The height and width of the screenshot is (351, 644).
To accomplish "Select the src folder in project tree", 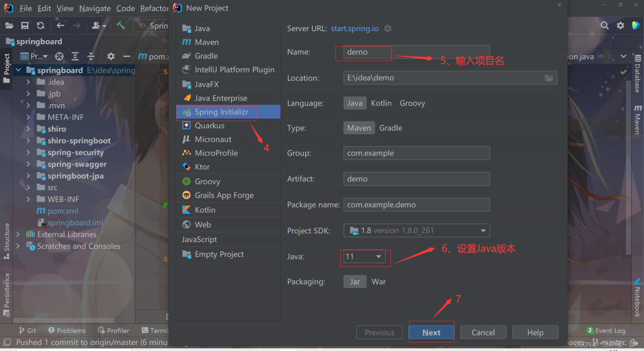I will click(52, 188).
